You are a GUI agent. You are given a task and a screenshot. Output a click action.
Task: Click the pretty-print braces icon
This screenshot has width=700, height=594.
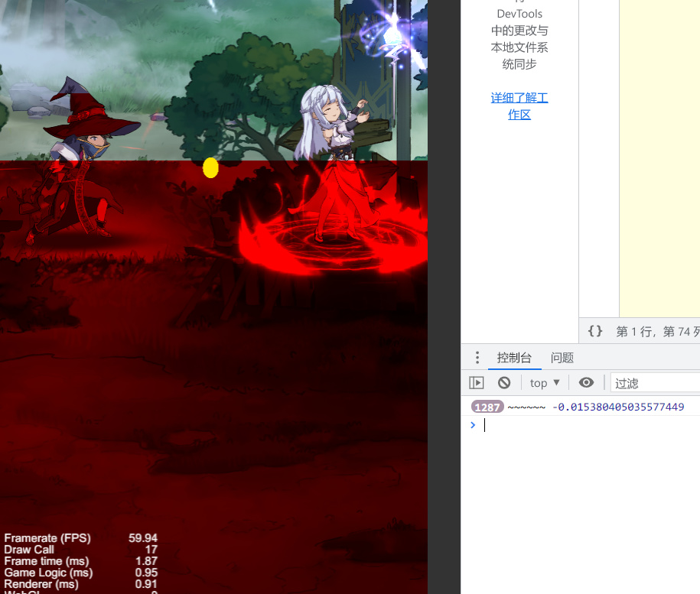595,331
